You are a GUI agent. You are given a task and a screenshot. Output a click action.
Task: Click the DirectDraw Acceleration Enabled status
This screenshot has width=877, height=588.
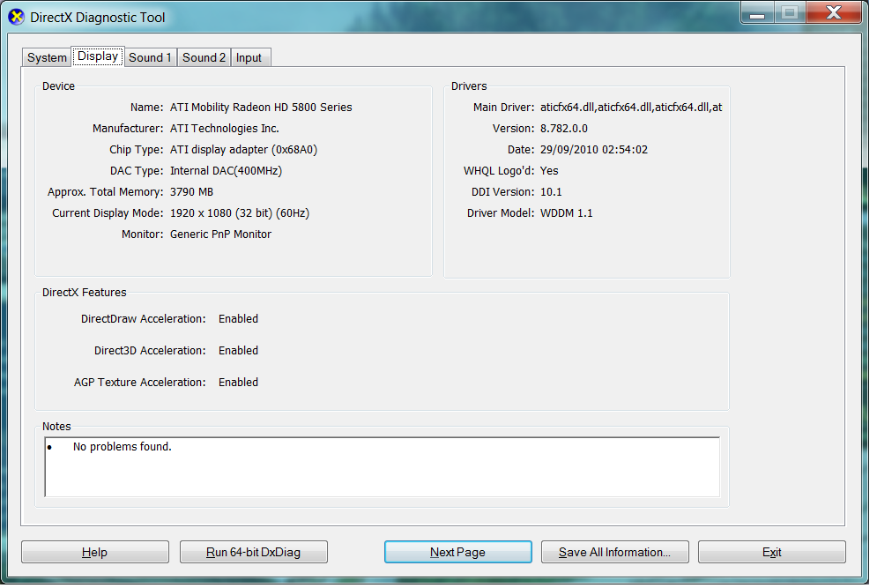238,319
